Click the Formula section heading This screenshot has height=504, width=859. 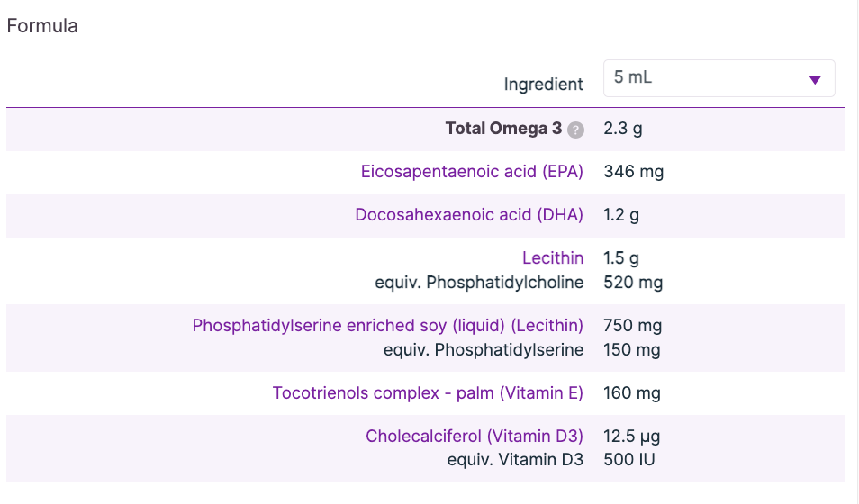click(42, 26)
